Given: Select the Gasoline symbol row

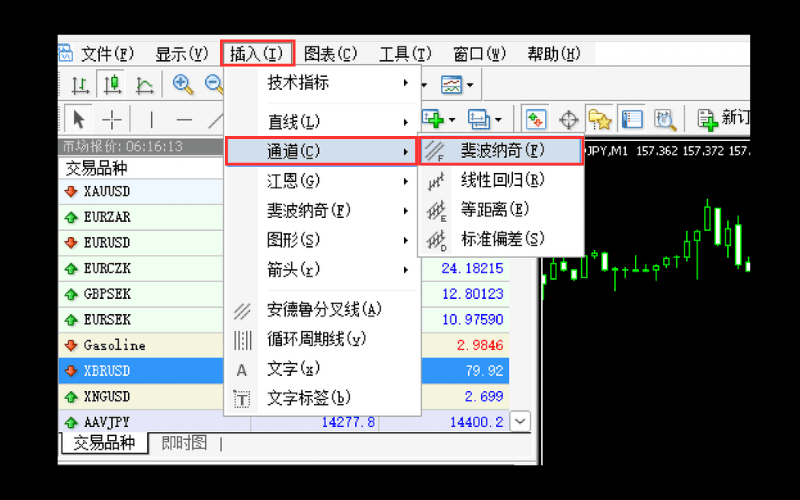Looking at the screenshot, I should point(141,345).
